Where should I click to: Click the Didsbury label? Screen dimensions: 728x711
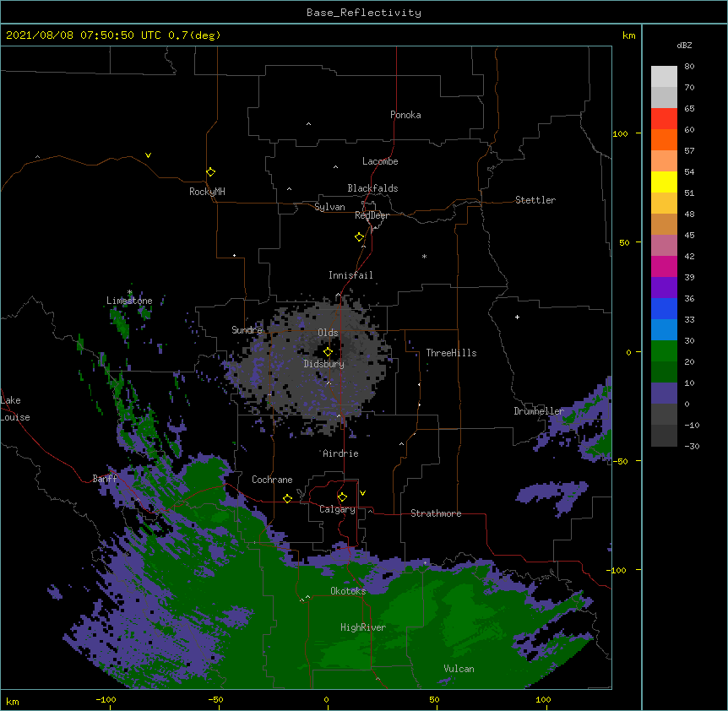tap(324, 364)
